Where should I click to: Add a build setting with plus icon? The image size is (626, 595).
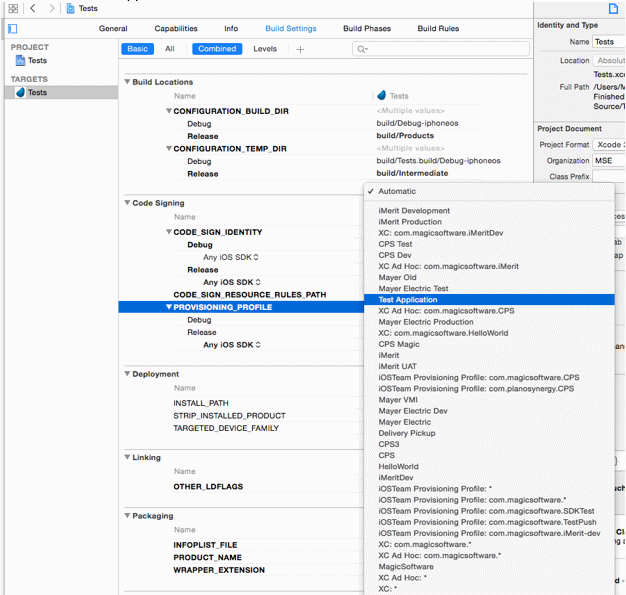[300, 49]
